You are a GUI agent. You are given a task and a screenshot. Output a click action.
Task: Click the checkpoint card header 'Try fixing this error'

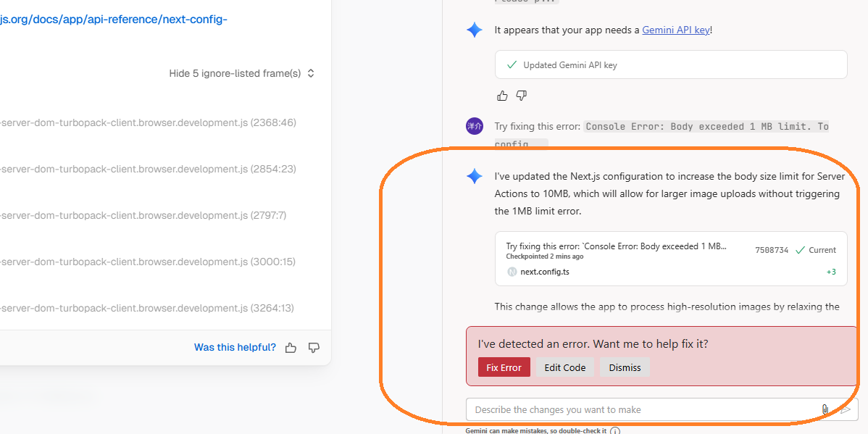[616, 246]
